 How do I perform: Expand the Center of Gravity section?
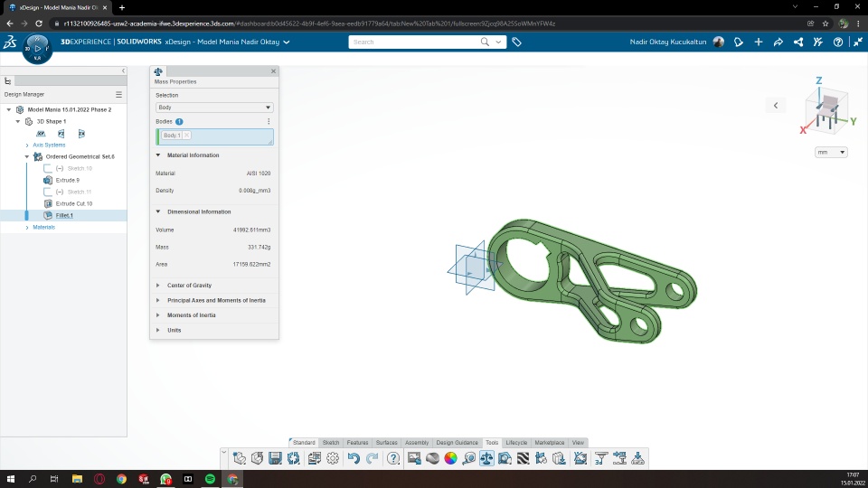pyautogui.click(x=157, y=286)
